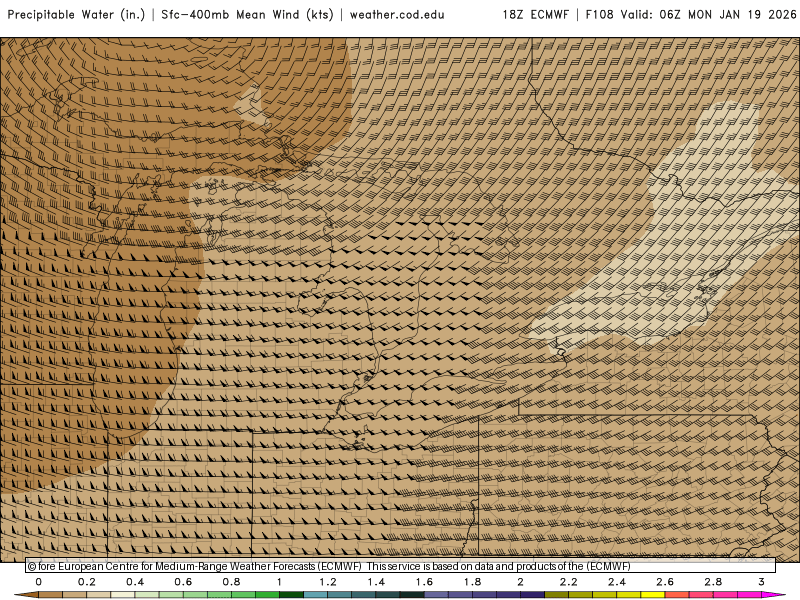The width and height of the screenshot is (800, 600).
Task: Click the 'F108' forecast hour label
Action: pyautogui.click(x=599, y=14)
